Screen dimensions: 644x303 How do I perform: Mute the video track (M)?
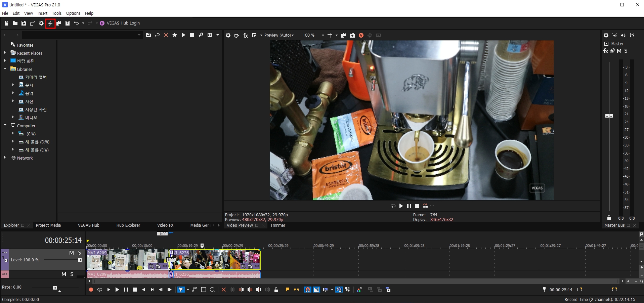[72, 253]
